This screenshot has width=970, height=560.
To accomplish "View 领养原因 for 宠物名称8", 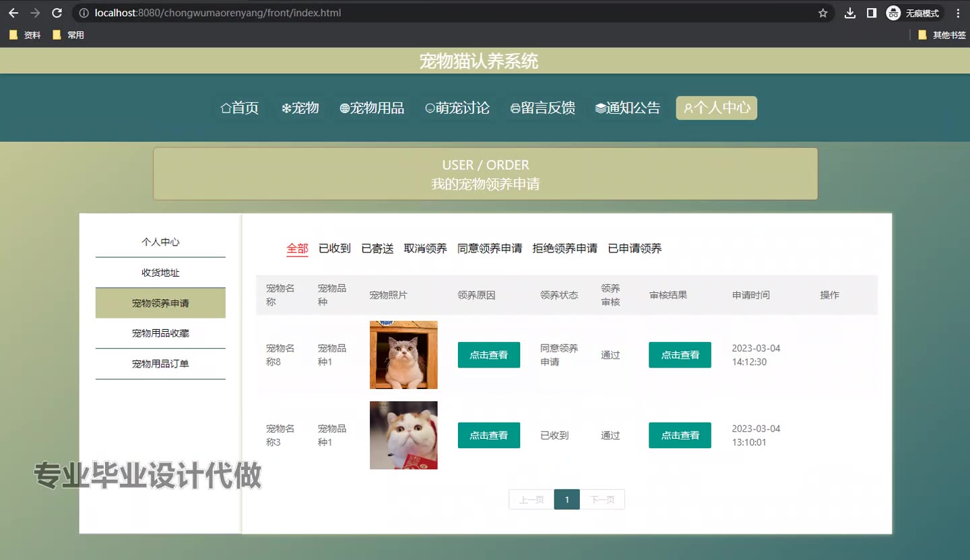I will [x=489, y=355].
